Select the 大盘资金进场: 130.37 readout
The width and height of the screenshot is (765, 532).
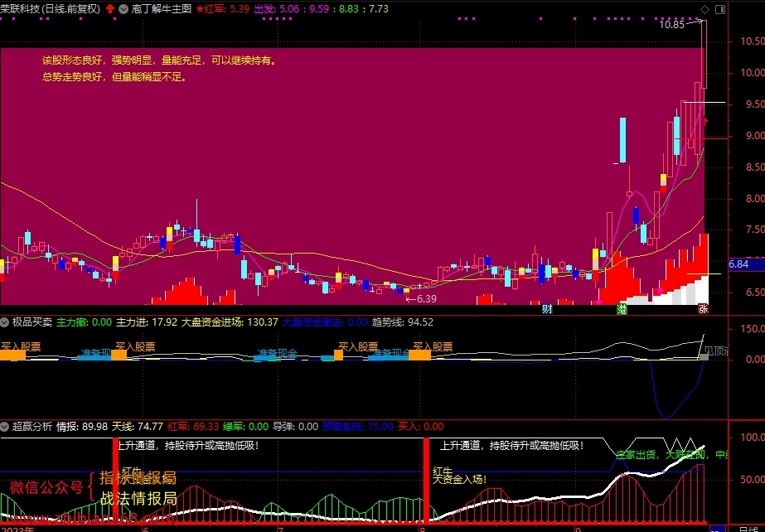pyautogui.click(x=230, y=322)
